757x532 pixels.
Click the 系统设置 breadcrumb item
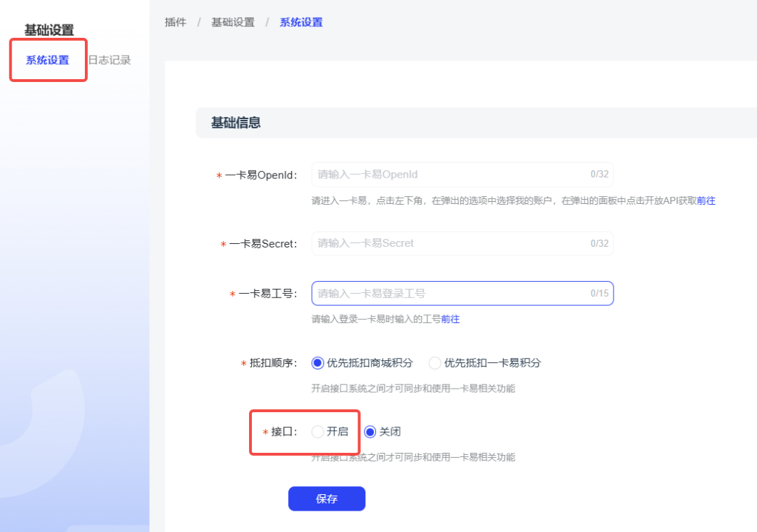(x=301, y=22)
